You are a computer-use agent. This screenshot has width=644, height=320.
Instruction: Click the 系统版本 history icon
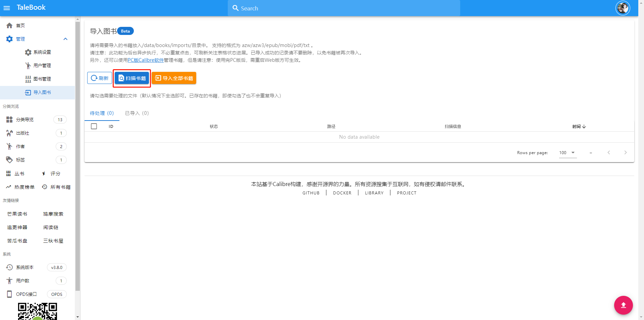pyautogui.click(x=9, y=267)
